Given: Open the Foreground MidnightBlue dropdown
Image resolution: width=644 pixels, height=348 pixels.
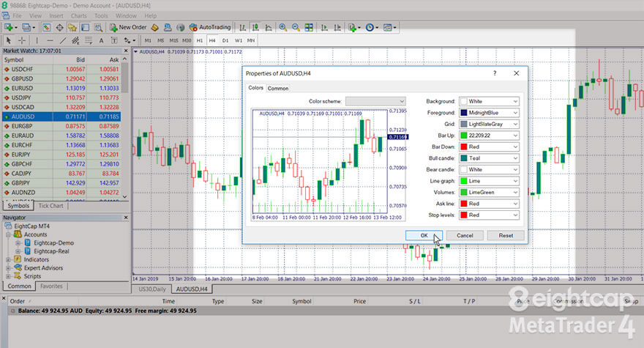Looking at the screenshot, I should click(489, 113).
